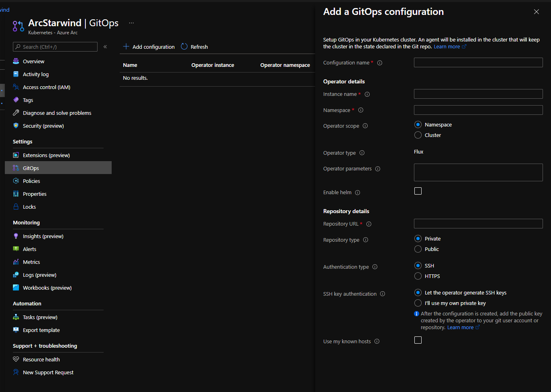Click the Export template icon
Screen dimensions: 551x392
(x=16, y=330)
